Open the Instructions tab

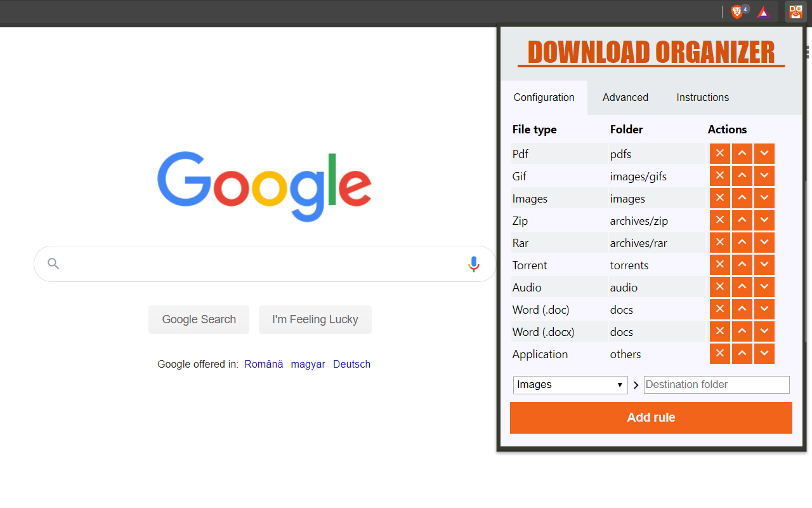coord(702,97)
